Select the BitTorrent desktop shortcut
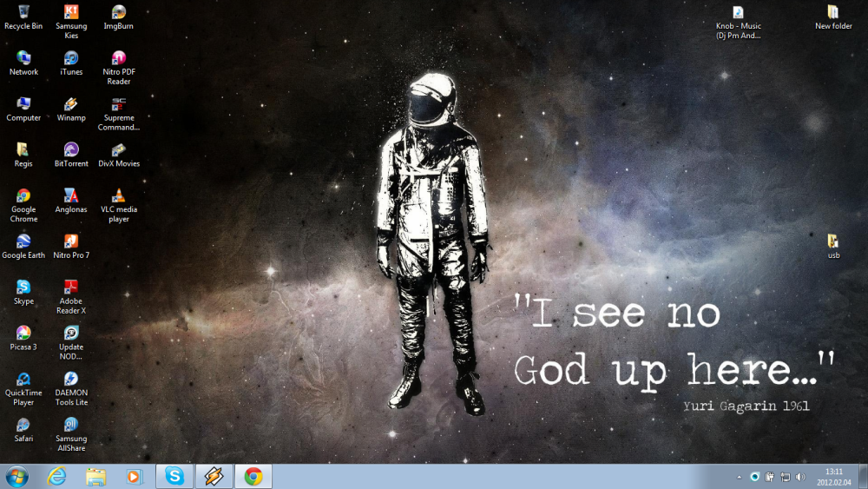The height and width of the screenshot is (489, 868). pos(71,155)
